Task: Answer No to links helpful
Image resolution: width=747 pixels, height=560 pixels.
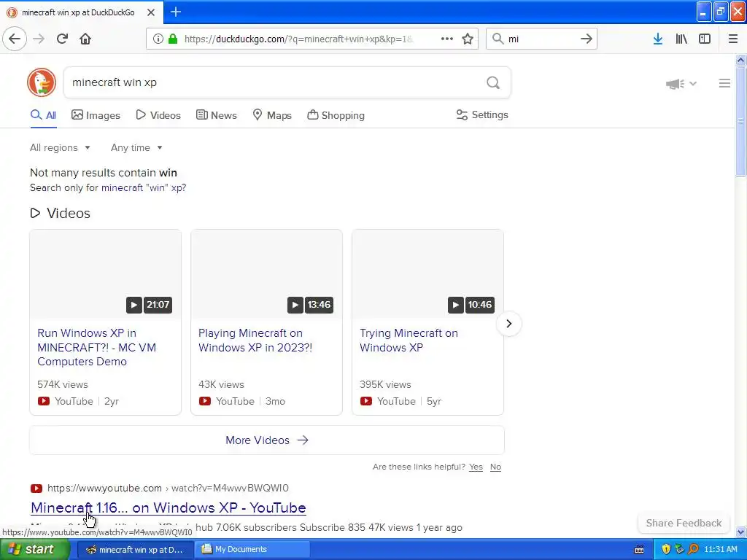Action: [495, 467]
